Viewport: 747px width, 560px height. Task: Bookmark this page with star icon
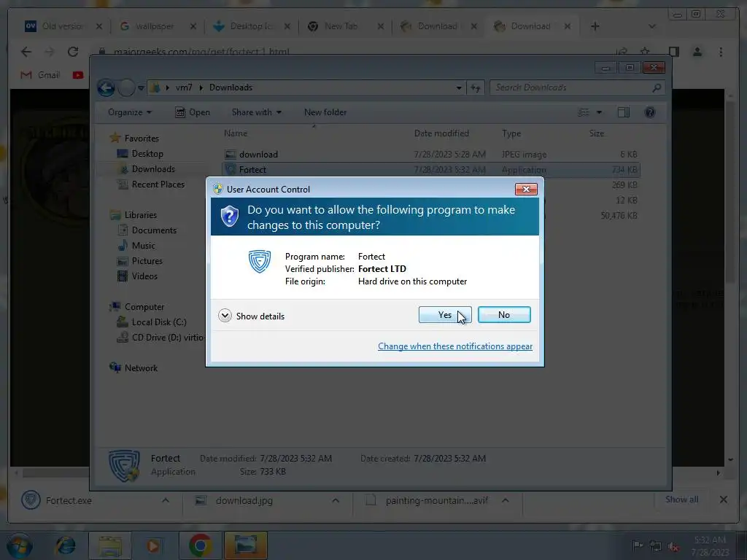tap(645, 52)
